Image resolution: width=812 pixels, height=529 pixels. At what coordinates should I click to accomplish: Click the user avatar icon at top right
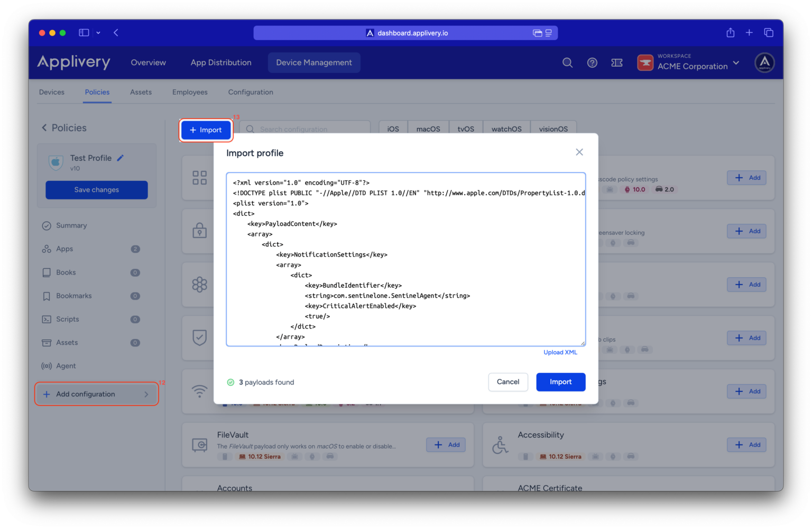pos(764,62)
